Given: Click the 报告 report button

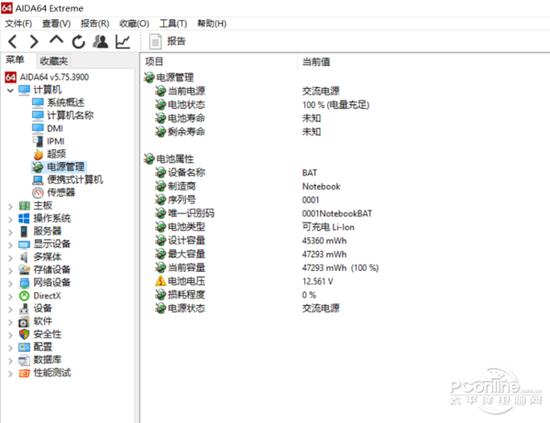Looking at the screenshot, I should [x=167, y=41].
